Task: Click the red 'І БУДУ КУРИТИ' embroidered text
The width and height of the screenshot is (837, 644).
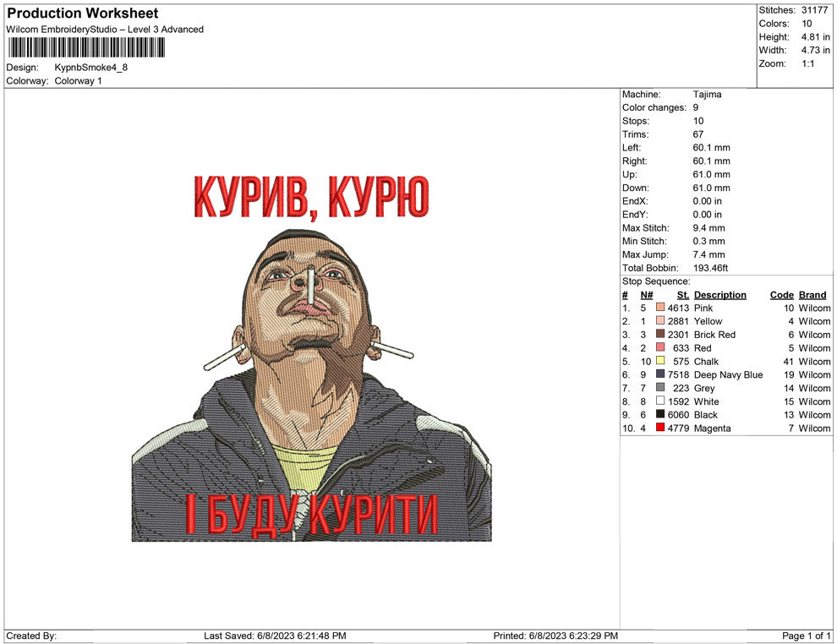Action: click(312, 515)
